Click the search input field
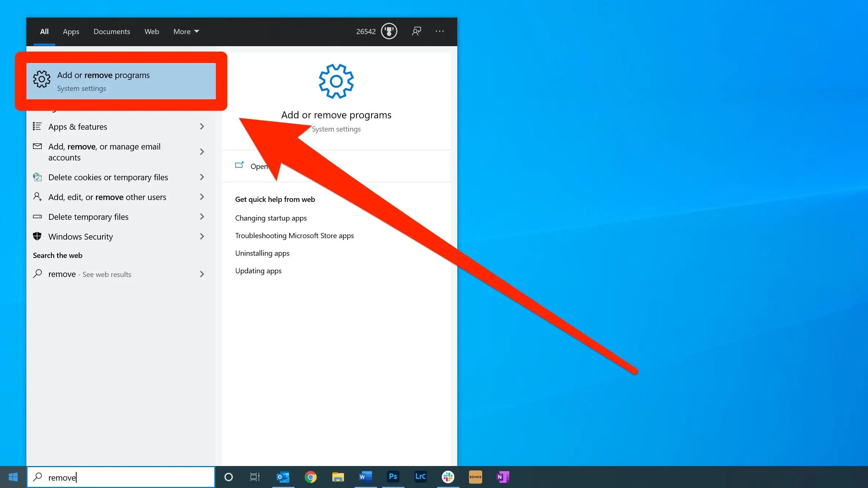The image size is (868, 488). tap(121, 477)
